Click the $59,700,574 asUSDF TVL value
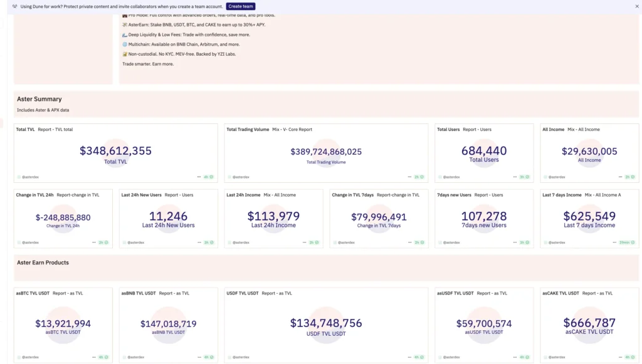642x364 pixels. tap(484, 323)
